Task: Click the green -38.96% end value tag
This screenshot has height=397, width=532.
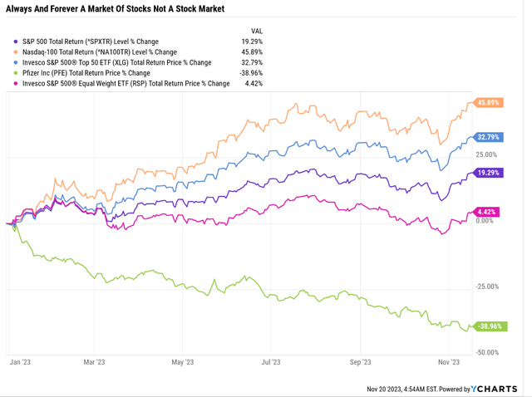Action: pos(490,326)
